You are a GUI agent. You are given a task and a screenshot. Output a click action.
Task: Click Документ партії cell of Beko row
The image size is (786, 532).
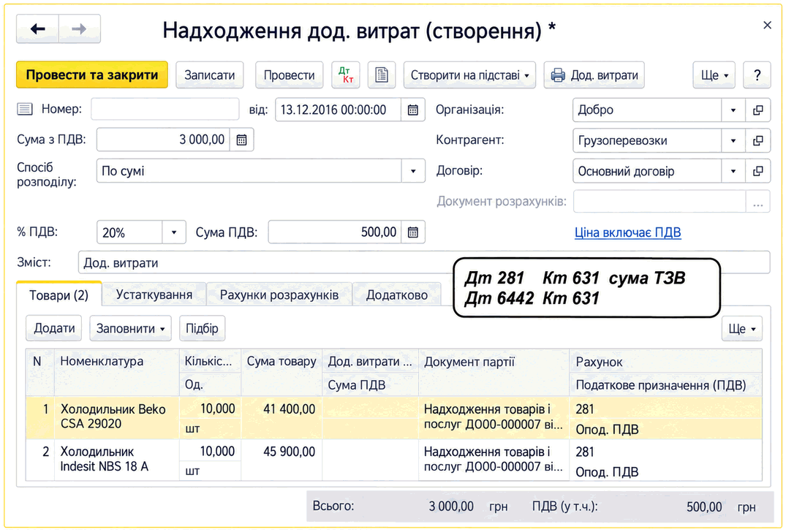[x=494, y=417]
